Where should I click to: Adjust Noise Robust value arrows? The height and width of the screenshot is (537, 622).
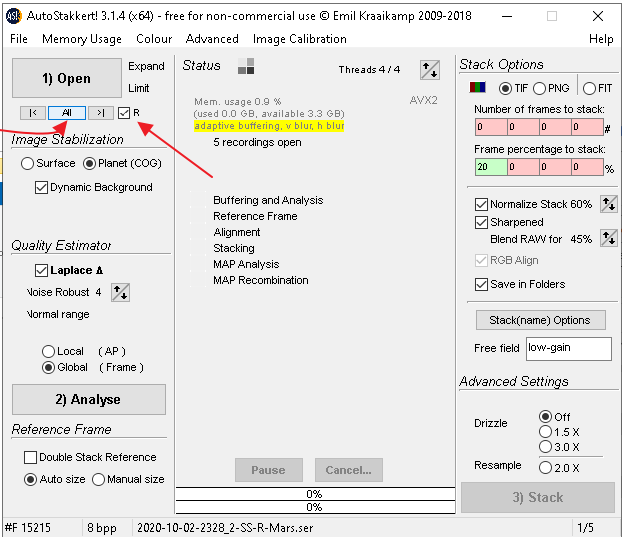coord(120,292)
